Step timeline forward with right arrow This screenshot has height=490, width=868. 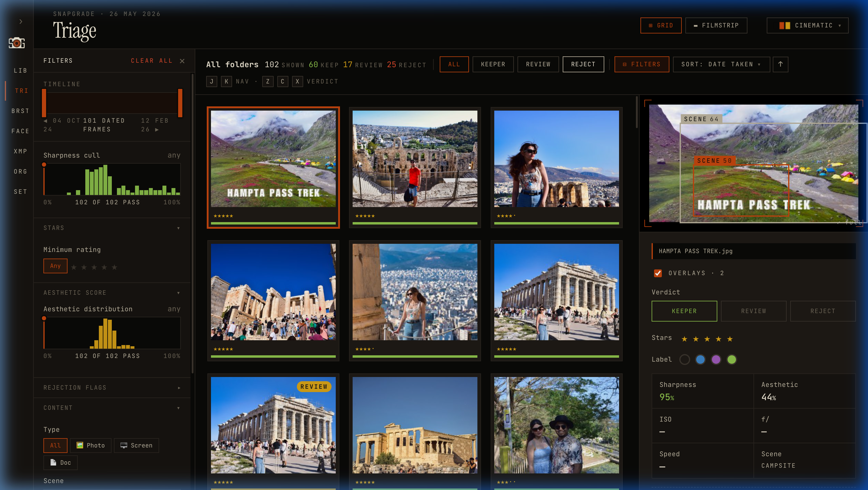click(x=157, y=129)
